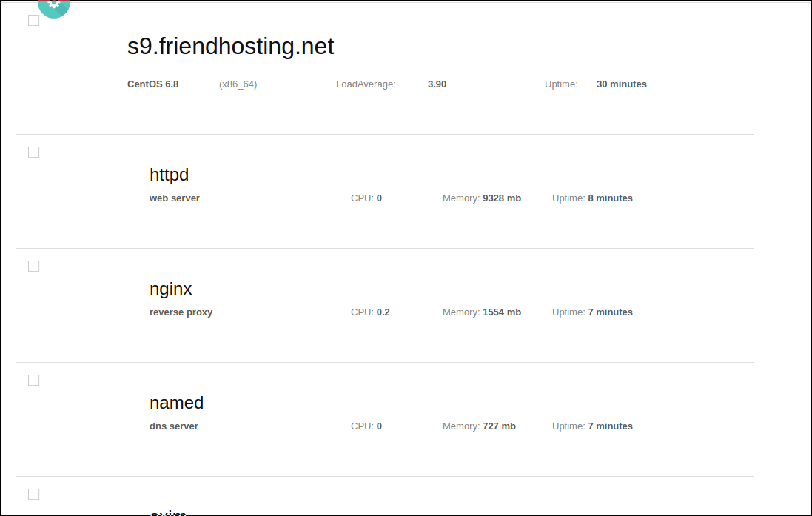Image resolution: width=812 pixels, height=516 pixels.
Task: Click the CentOS 6.8 system label
Action: (152, 84)
